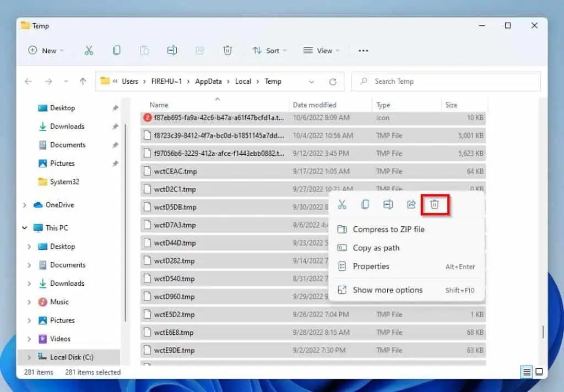Unpin Downloads from Quick access
Image resolution: width=564 pixels, height=392 pixels.
[x=116, y=126]
